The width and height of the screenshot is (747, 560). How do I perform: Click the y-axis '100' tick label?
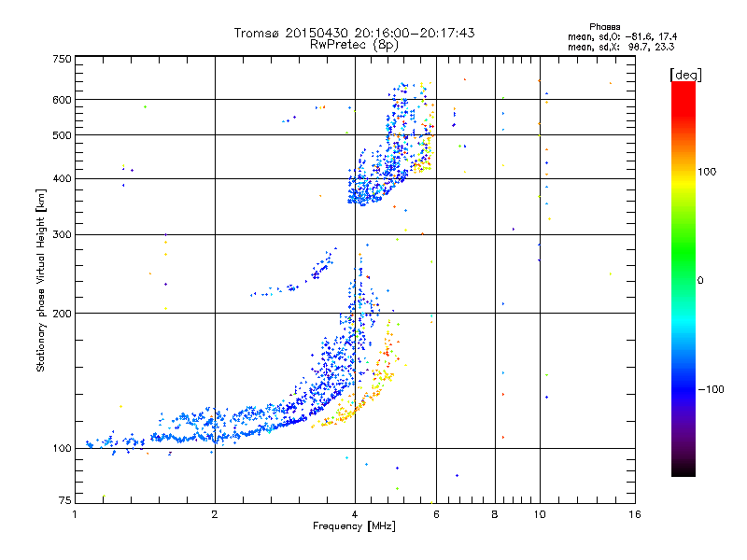(62, 449)
